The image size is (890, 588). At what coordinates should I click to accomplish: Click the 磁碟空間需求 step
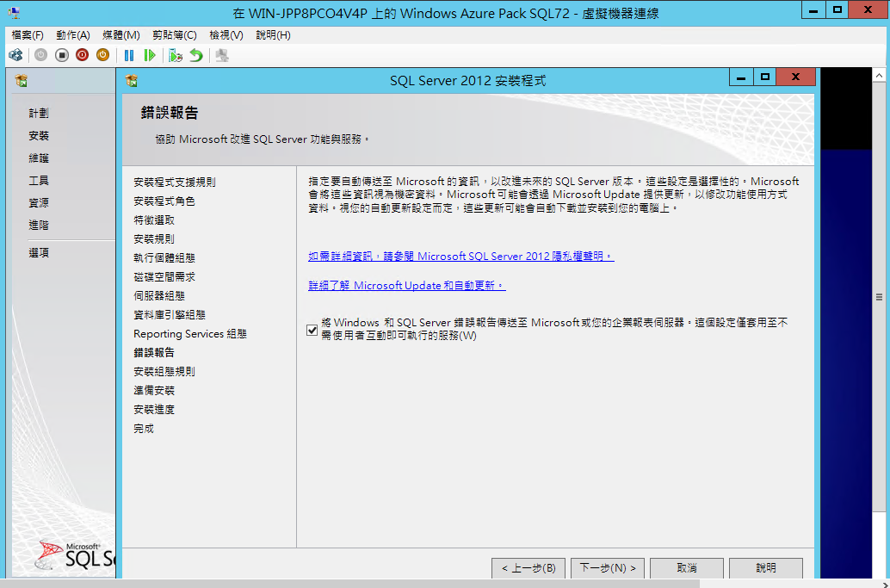pos(164,277)
